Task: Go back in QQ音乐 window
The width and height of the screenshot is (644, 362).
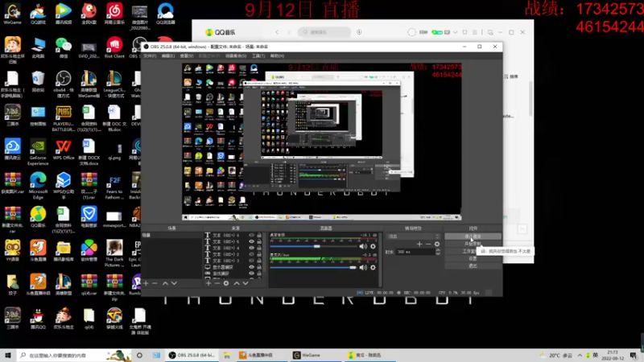Action: click(x=277, y=32)
